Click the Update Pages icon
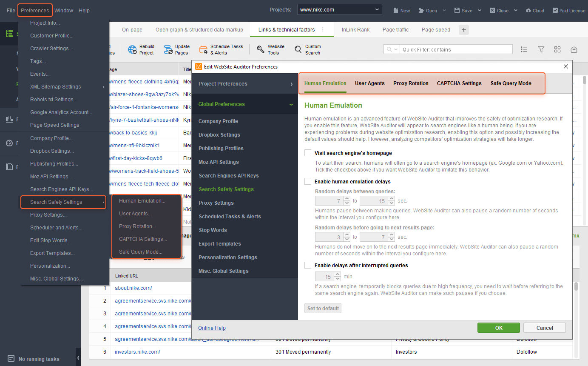588x366 pixels. pyautogui.click(x=168, y=50)
